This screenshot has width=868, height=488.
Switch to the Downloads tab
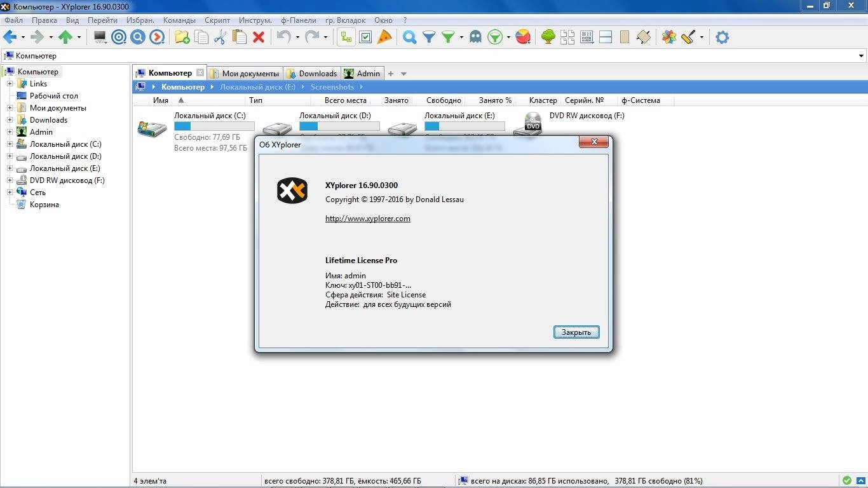(x=312, y=74)
